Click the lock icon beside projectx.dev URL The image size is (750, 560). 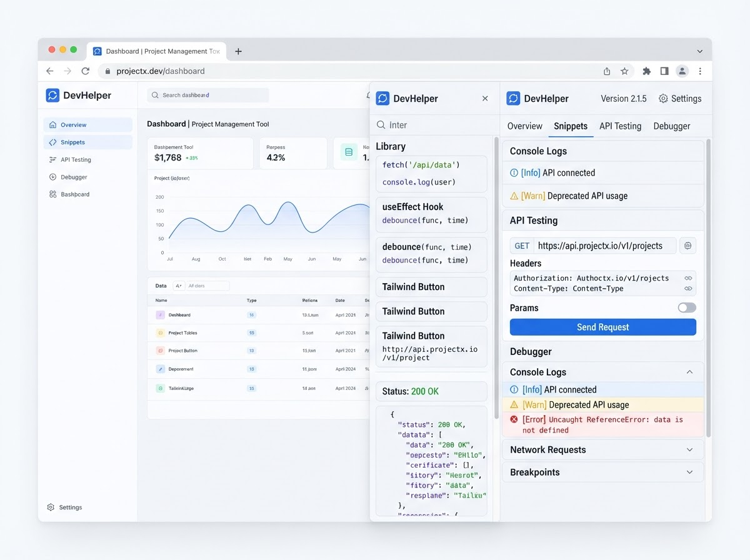pos(107,71)
